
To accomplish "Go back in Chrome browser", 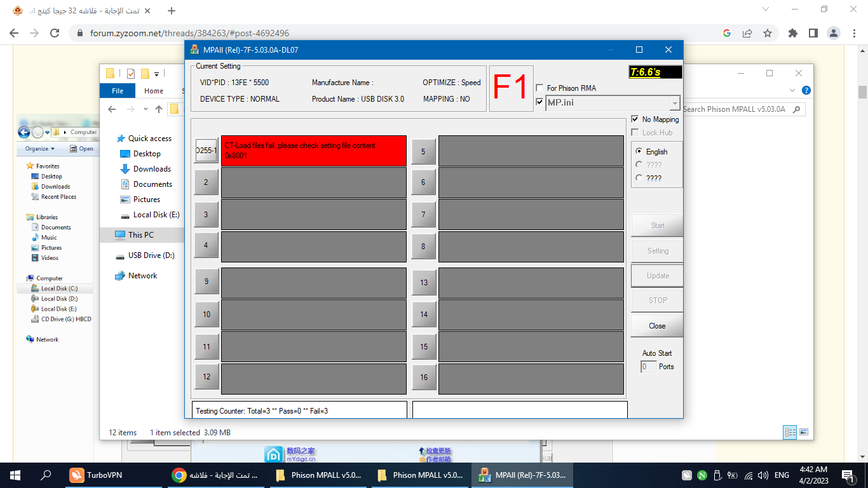I will [x=14, y=33].
